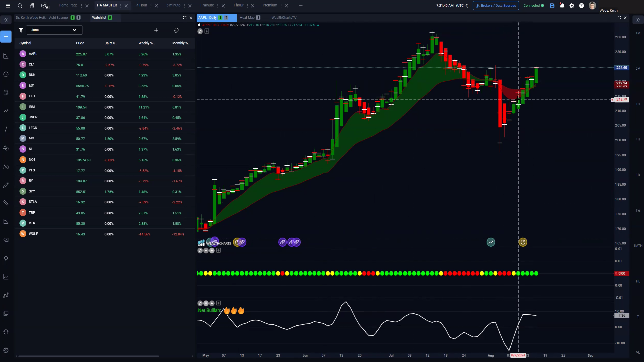Sort watchlist by Price column
The image size is (644, 362).
(80, 43)
